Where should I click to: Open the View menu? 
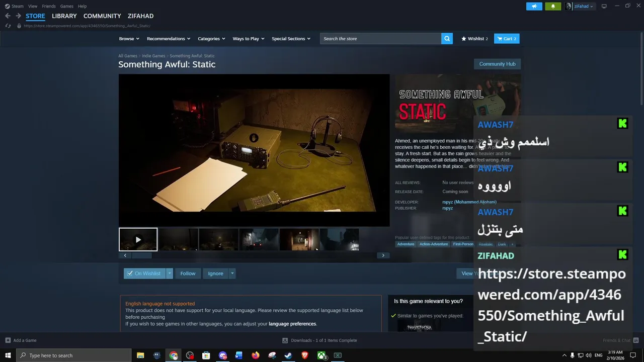coord(33,6)
